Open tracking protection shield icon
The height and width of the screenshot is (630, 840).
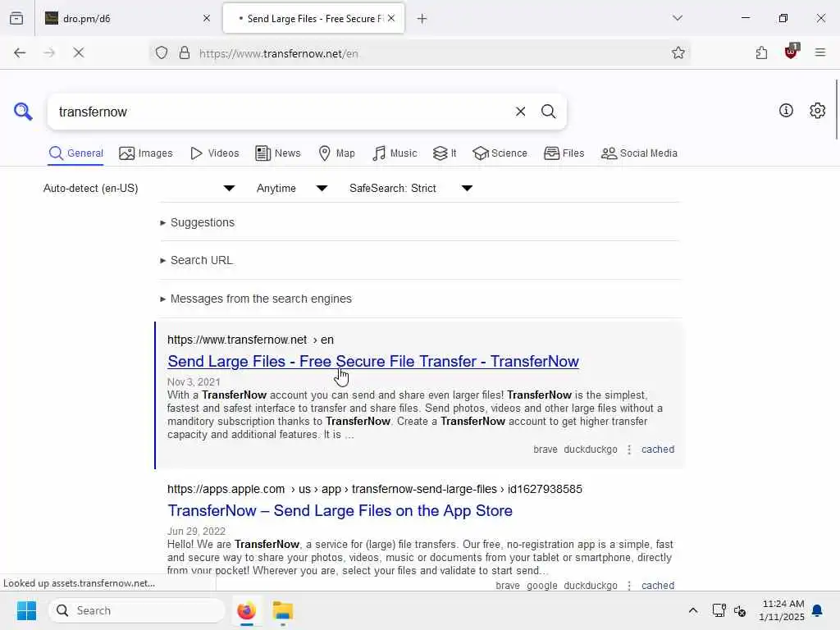tap(162, 52)
